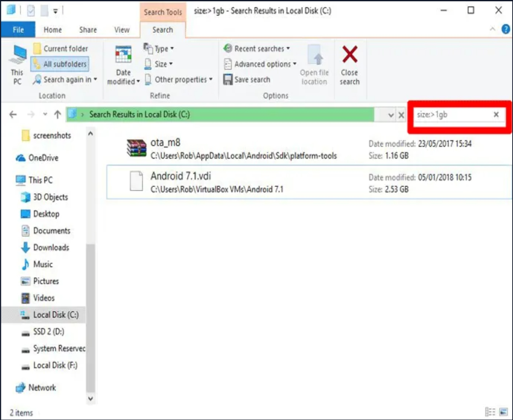Select System Reserved drive
Image resolution: width=513 pixels, height=420 pixels.
point(53,349)
